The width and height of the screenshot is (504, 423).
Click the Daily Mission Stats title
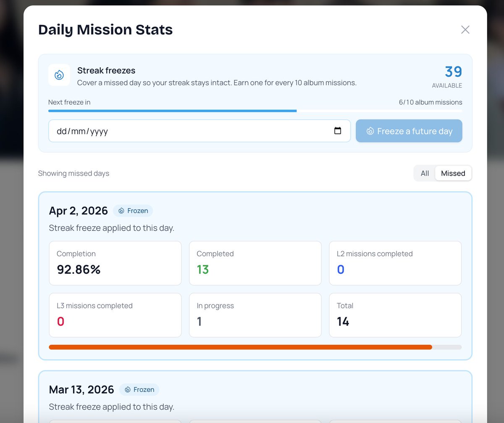click(x=105, y=30)
